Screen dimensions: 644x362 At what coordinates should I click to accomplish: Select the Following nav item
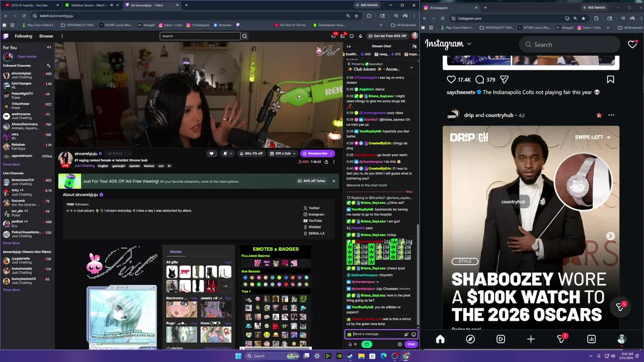[x=23, y=36]
